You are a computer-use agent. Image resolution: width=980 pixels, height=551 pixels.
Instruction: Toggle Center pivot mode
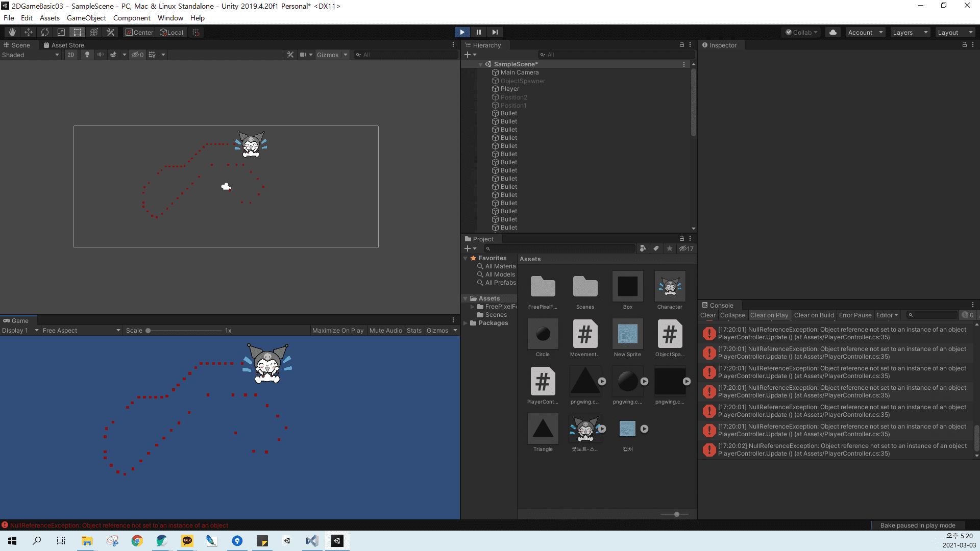139,32
